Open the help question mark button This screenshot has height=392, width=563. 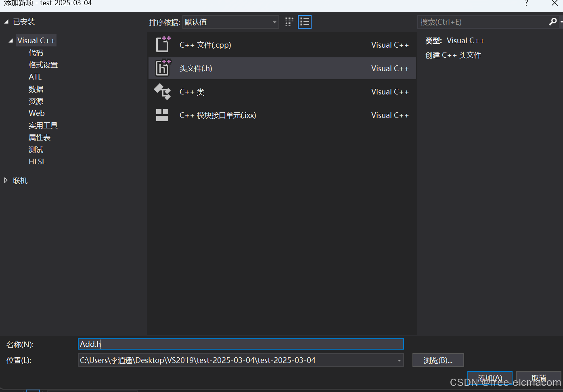tap(526, 3)
